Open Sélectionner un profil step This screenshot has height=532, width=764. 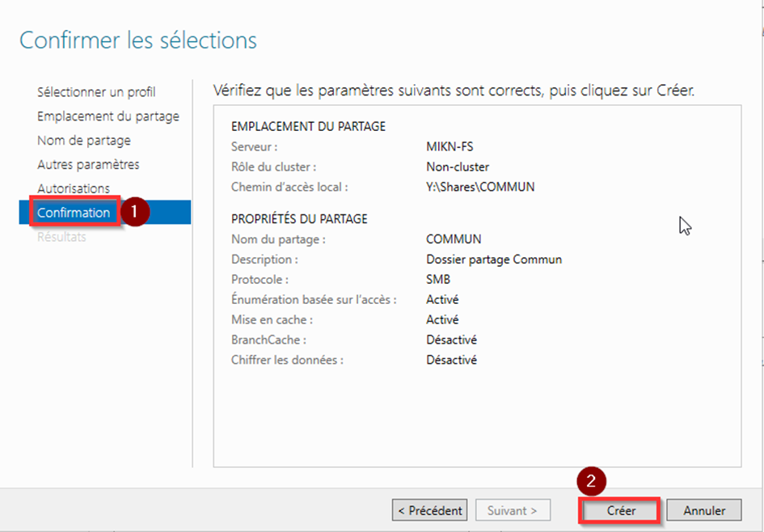point(96,92)
